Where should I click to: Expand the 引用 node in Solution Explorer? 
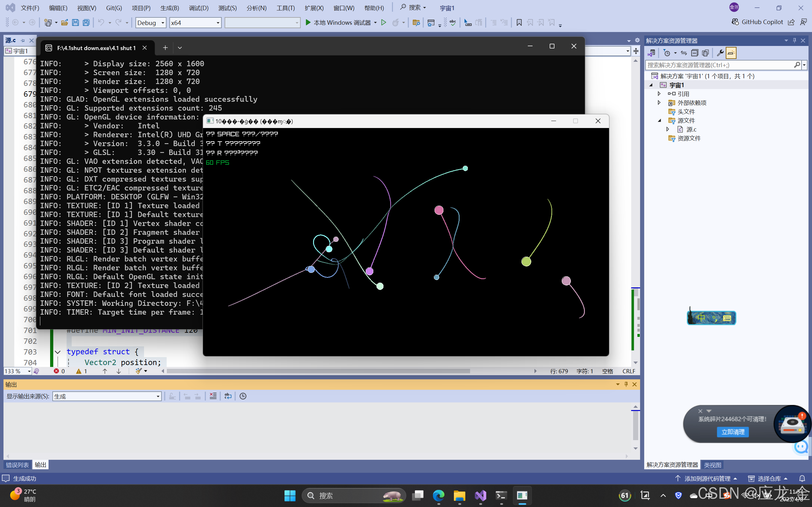pos(659,93)
